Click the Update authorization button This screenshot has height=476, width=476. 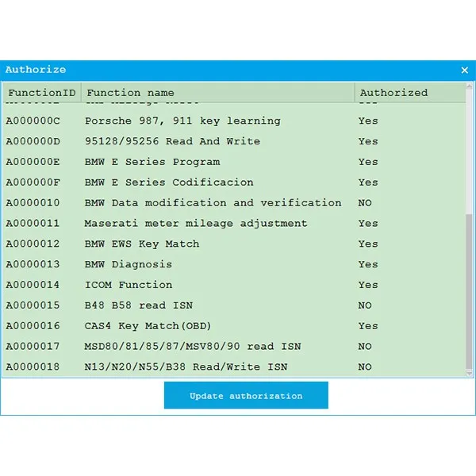click(x=246, y=395)
